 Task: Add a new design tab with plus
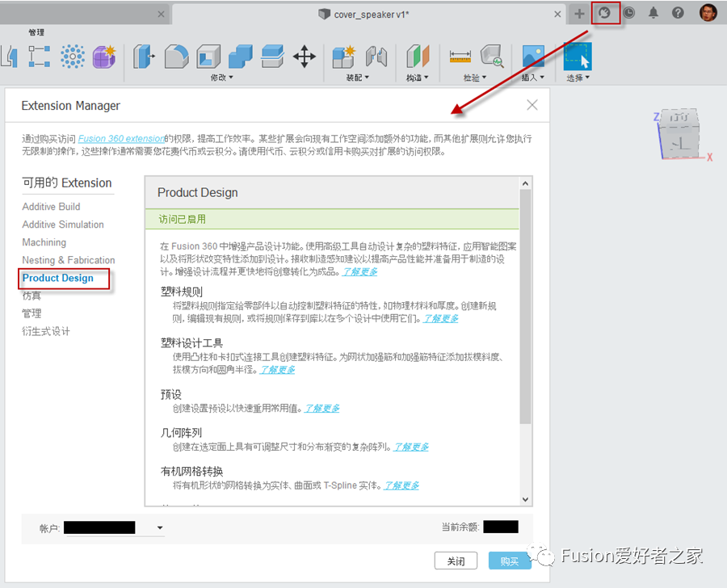coord(579,14)
